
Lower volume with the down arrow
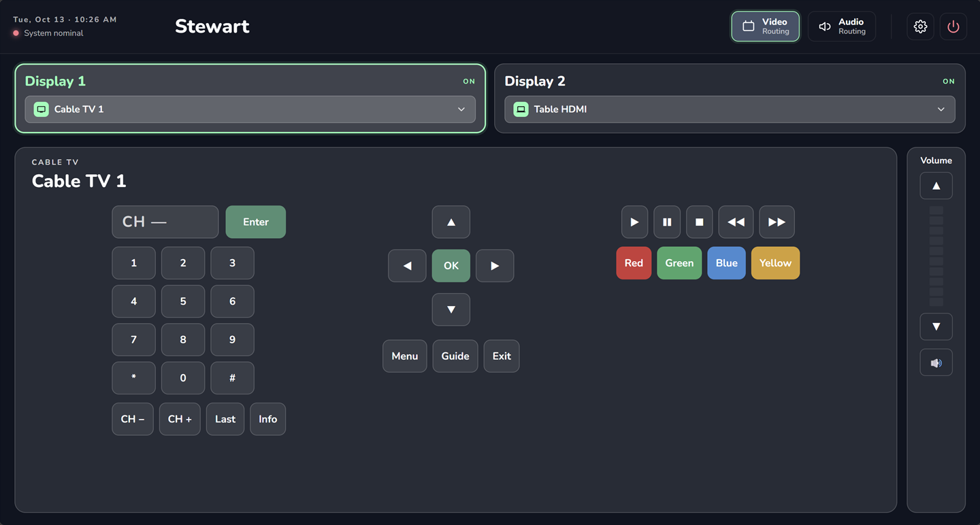pos(936,326)
